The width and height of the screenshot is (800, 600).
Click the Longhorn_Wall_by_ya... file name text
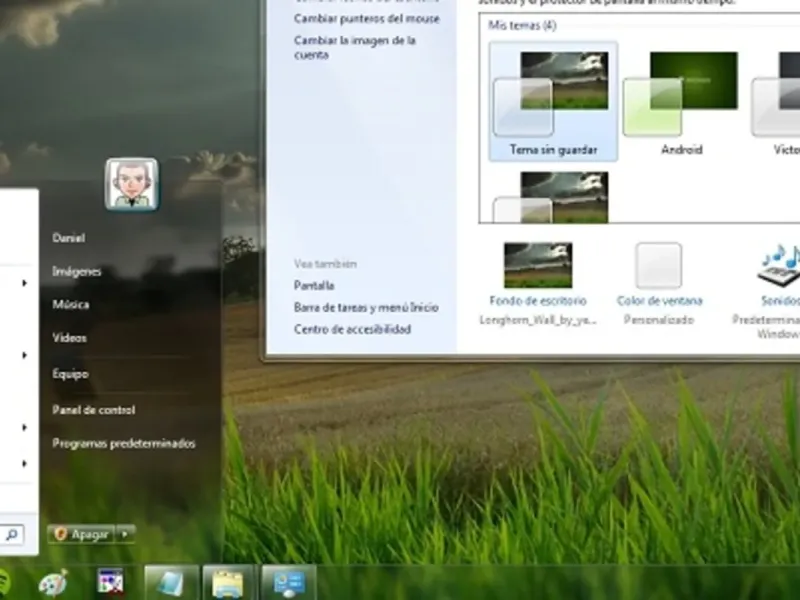[x=538, y=320]
